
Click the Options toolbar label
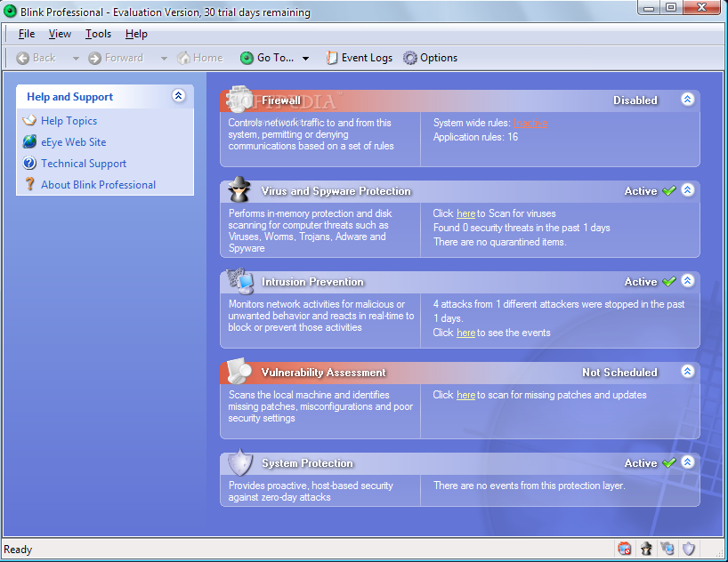[x=439, y=58]
